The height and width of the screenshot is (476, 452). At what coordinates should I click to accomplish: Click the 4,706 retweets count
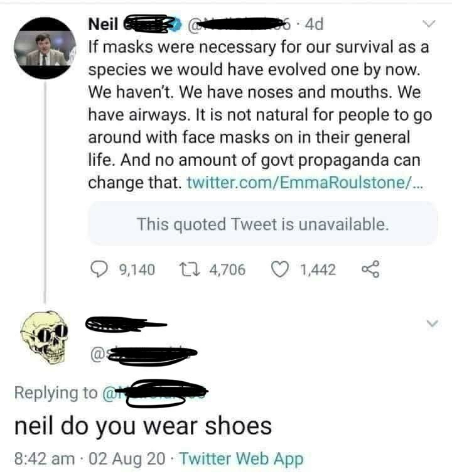coord(227,269)
